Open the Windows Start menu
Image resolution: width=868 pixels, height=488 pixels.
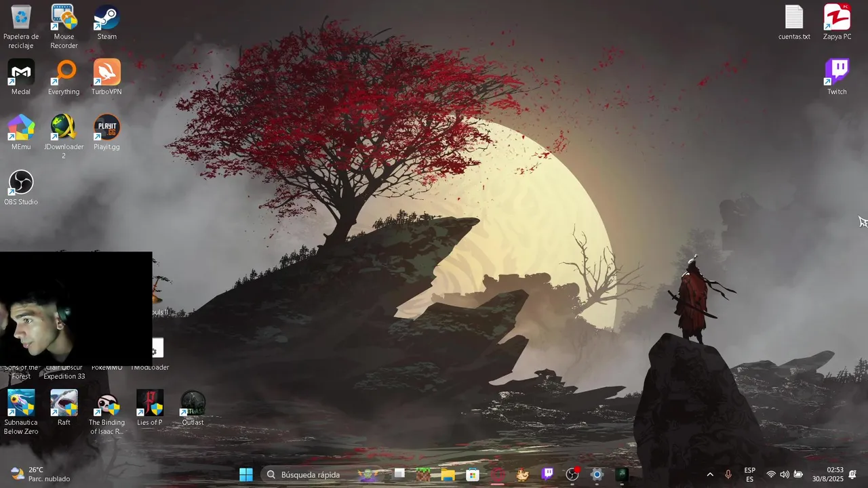[x=246, y=474]
